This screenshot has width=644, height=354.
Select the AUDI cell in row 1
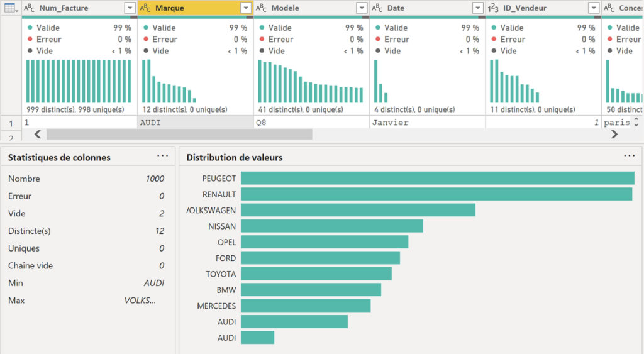[196, 123]
